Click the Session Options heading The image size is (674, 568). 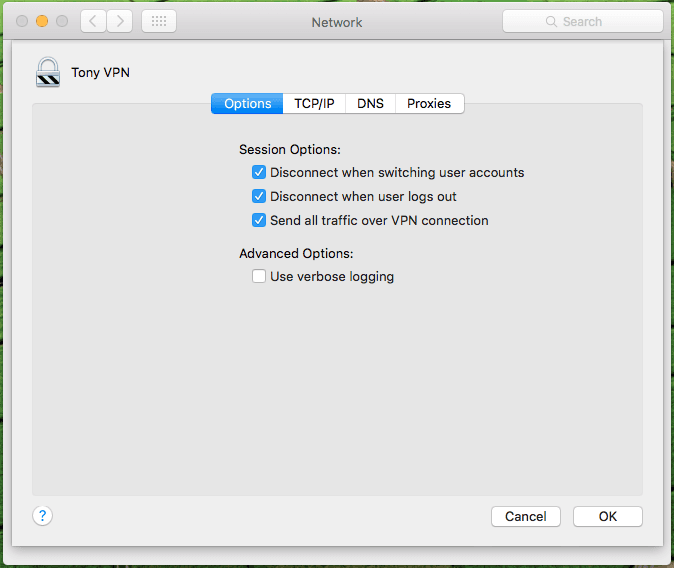coord(290,149)
